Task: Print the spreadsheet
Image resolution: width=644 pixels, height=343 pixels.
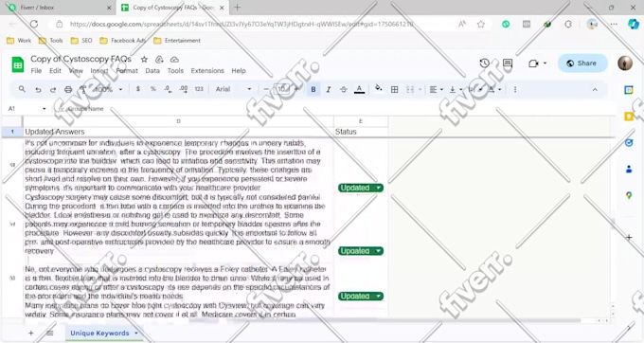Action: click(x=68, y=90)
